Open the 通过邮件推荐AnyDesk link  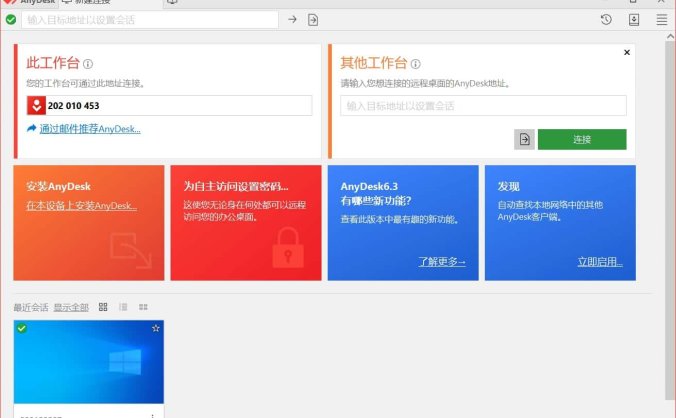(x=90, y=129)
